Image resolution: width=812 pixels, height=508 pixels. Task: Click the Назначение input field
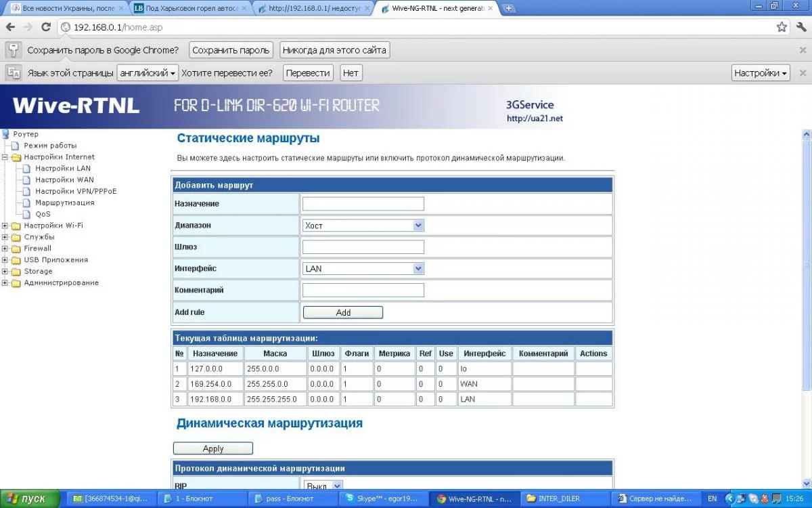363,204
